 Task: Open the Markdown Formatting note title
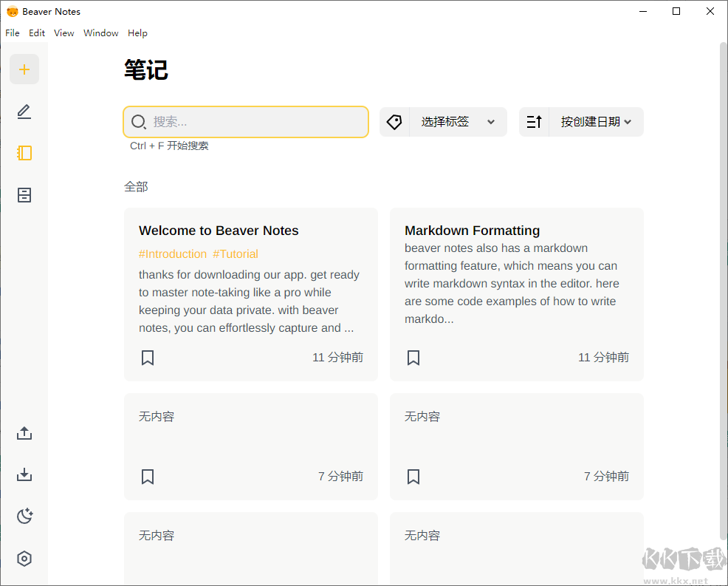click(x=473, y=231)
